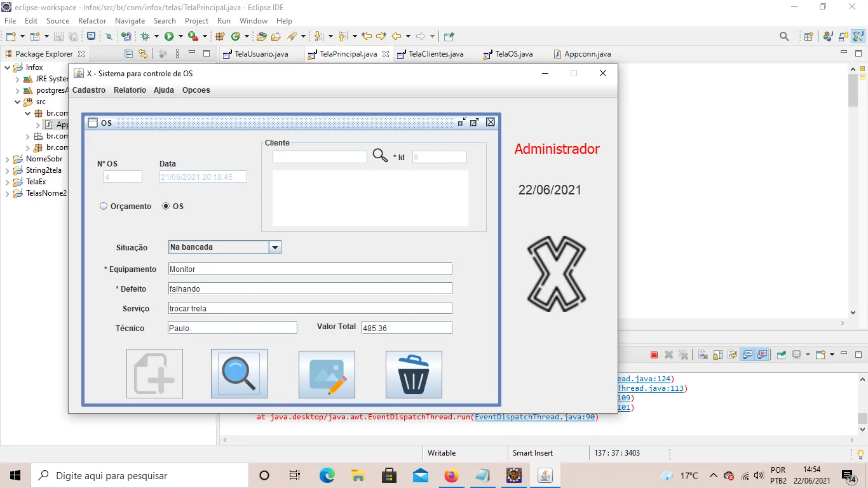The height and width of the screenshot is (488, 868).
Task: Click the client search magnifier icon
Action: (380, 156)
